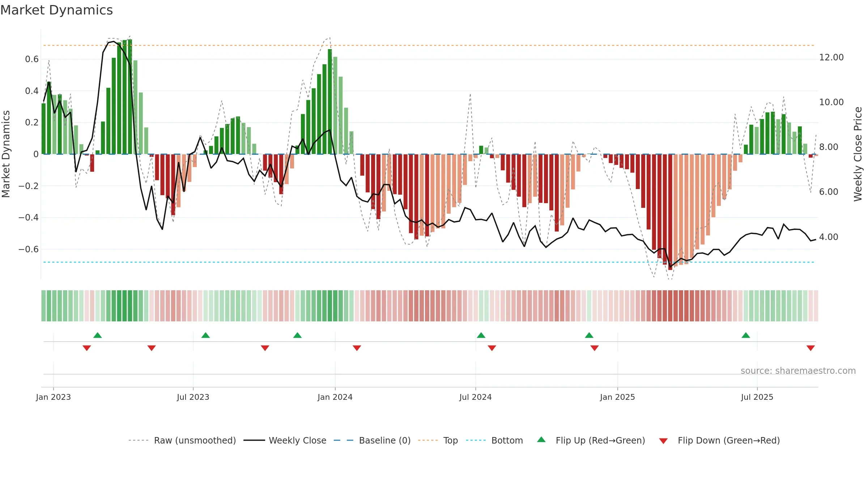868x488 pixels.
Task: Select the −0.6 left axis tick label
Action: (29, 249)
